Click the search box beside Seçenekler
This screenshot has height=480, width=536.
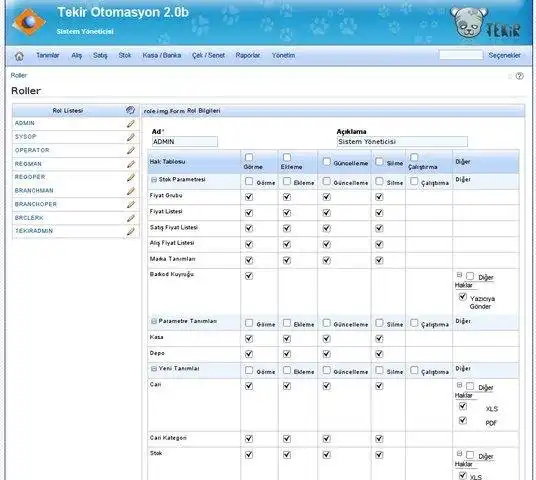pos(461,55)
